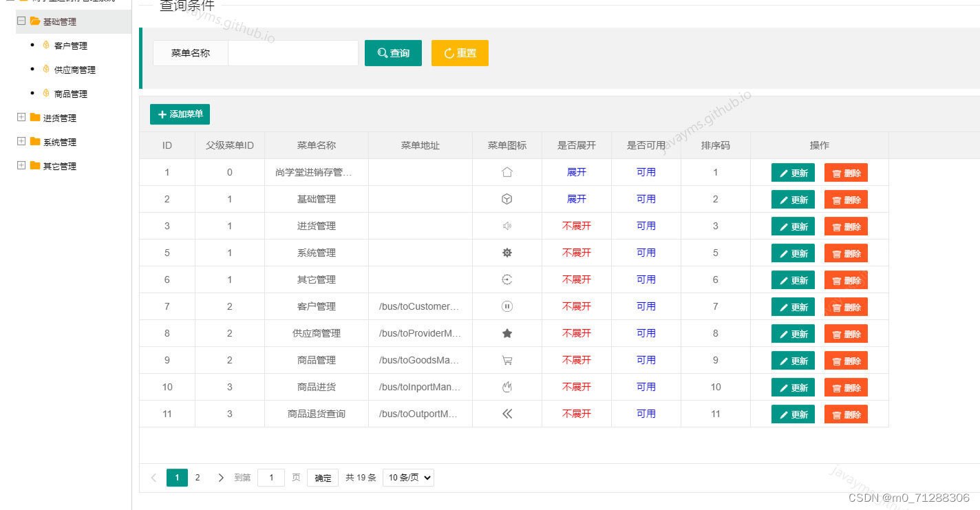Click 更新 for 基础管理 row
This screenshot has height=510, width=980.
(x=793, y=200)
